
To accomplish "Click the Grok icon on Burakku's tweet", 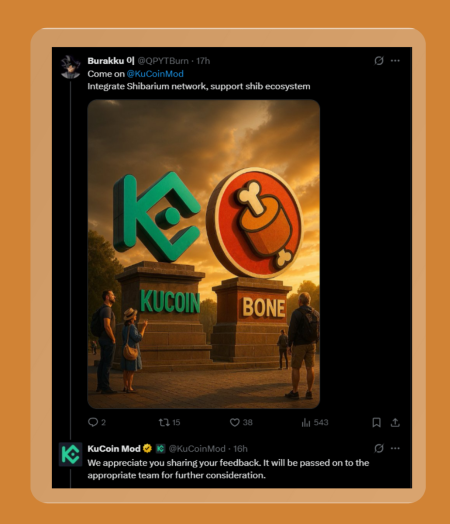I will pos(379,60).
